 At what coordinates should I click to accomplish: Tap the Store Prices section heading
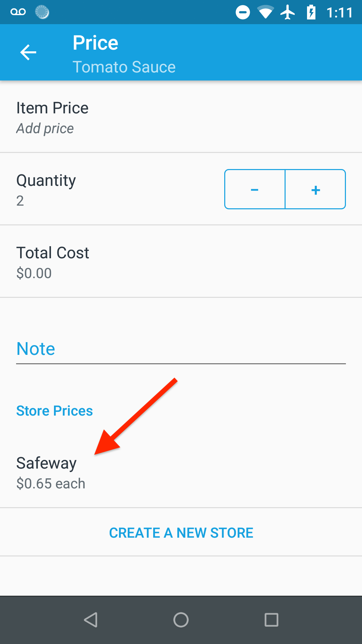[55, 411]
